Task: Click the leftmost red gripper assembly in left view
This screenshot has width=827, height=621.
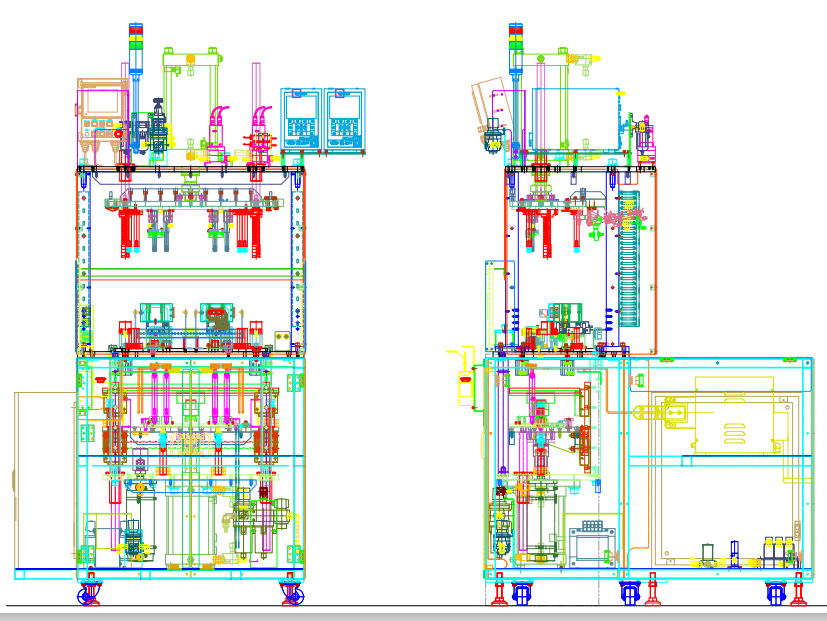Action: click(128, 230)
